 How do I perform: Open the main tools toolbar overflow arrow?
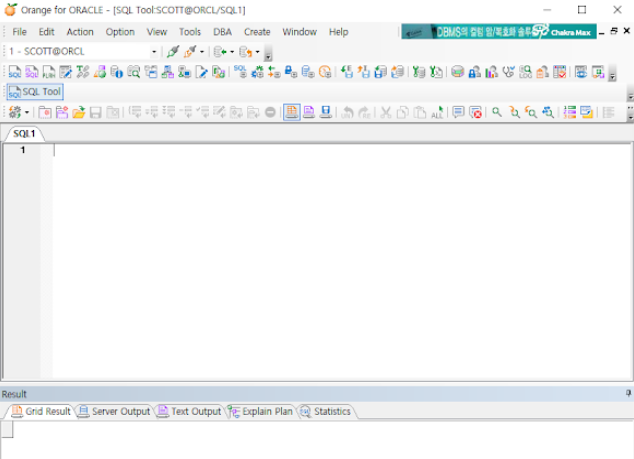pyautogui.click(x=613, y=73)
